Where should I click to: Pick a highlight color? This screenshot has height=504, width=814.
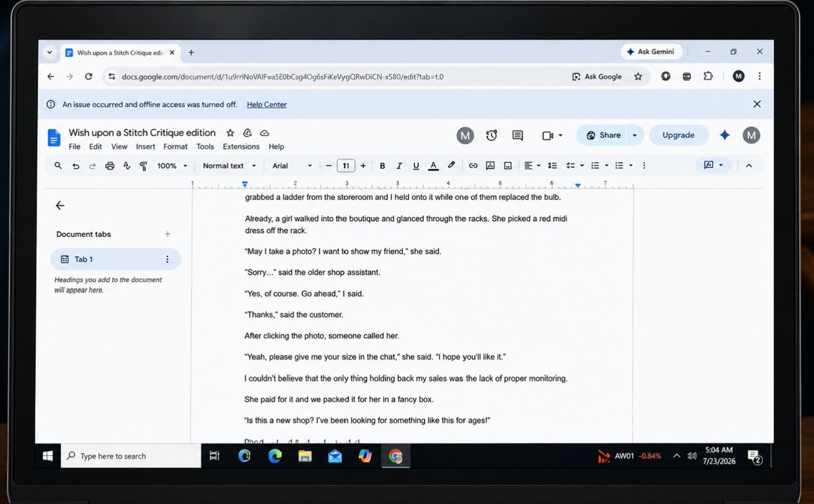click(x=451, y=166)
